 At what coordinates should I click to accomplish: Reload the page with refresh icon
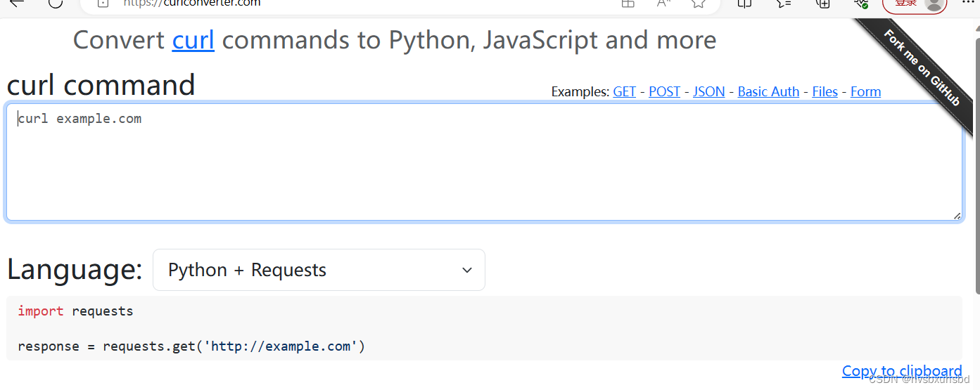55,3
